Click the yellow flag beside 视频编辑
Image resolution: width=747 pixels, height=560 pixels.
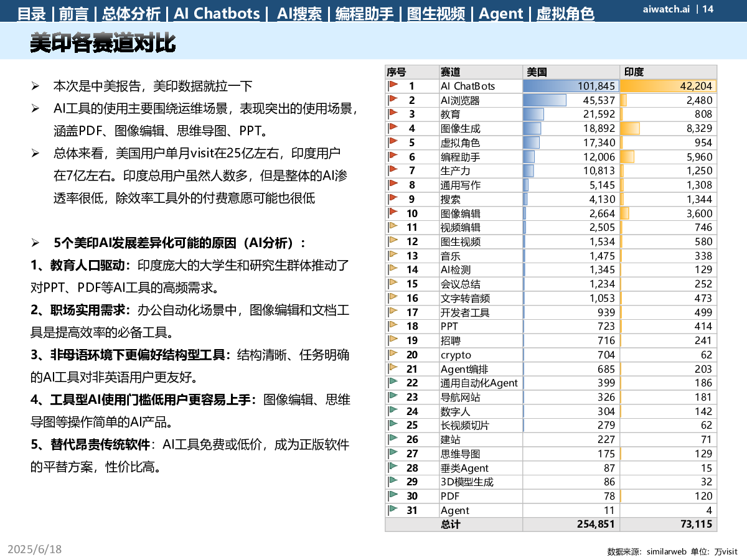click(393, 227)
